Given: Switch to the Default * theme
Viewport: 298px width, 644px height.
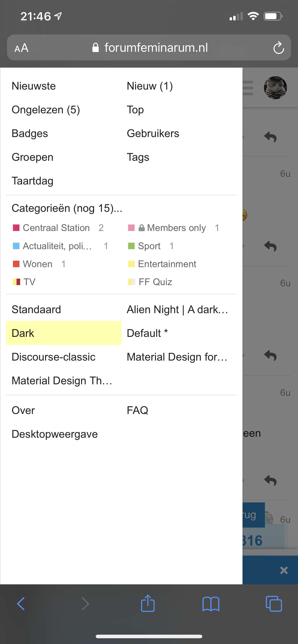Looking at the screenshot, I should 147,333.
